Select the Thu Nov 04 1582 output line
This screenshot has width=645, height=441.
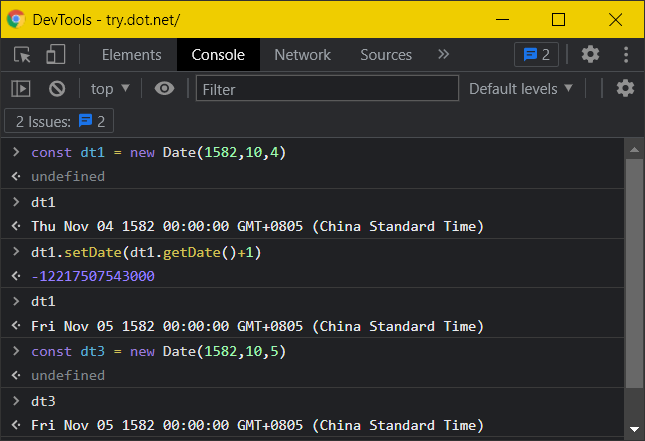(258, 226)
